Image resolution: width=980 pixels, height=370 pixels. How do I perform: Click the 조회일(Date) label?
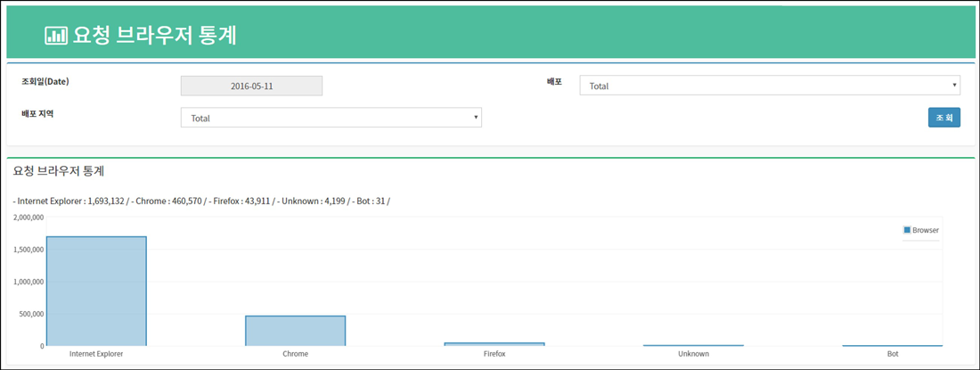point(45,82)
